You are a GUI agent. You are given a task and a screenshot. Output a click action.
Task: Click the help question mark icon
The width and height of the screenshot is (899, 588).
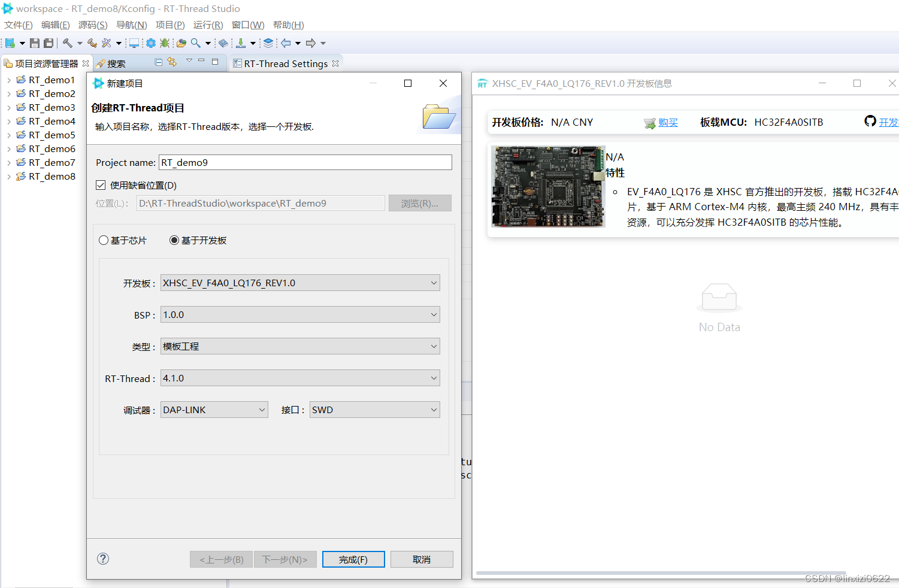pos(103,559)
